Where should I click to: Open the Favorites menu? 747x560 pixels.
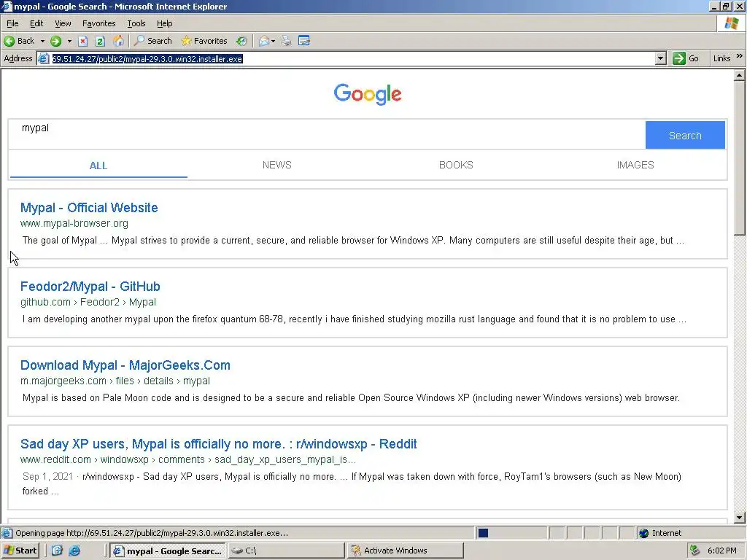[98, 23]
